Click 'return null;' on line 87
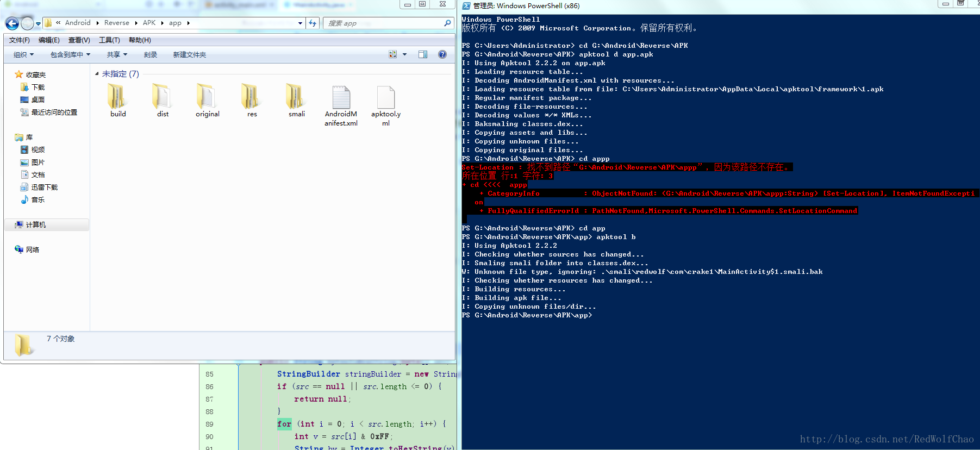Image resolution: width=980 pixels, height=450 pixels. (x=322, y=399)
